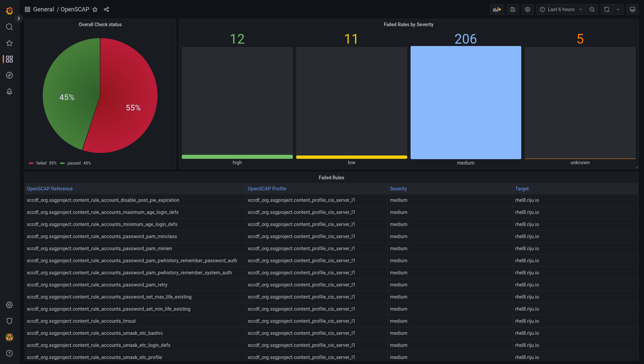Image resolution: width=644 pixels, height=364 pixels.
Task: Star the OpenSCAP dashboard
Action: coord(95,9)
